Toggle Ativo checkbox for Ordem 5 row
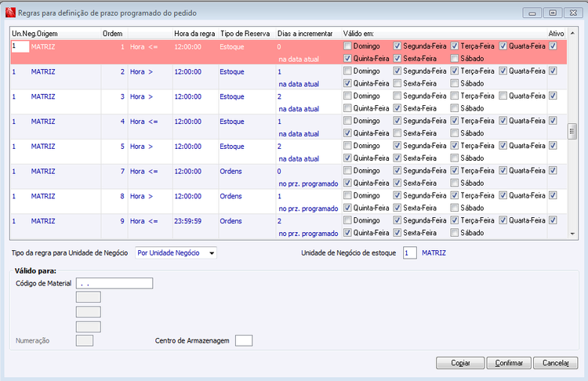Screen dimensions: 588x381 [553, 146]
